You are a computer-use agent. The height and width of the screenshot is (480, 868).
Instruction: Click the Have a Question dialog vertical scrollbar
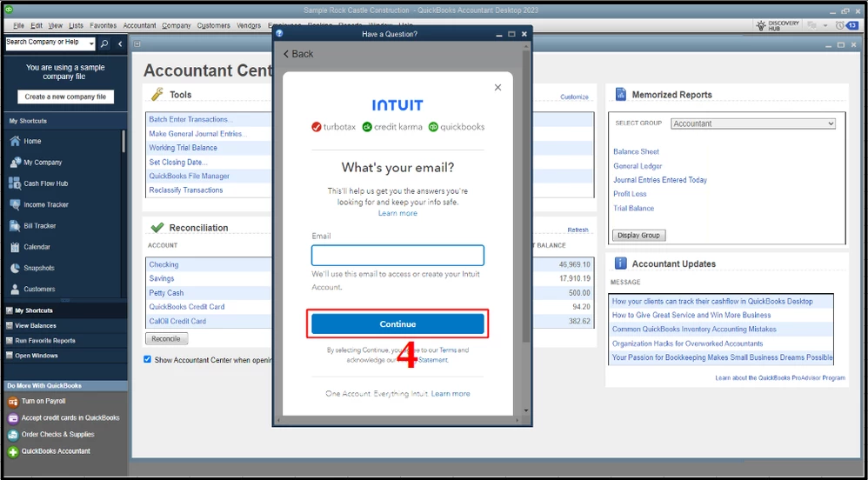coord(525,197)
